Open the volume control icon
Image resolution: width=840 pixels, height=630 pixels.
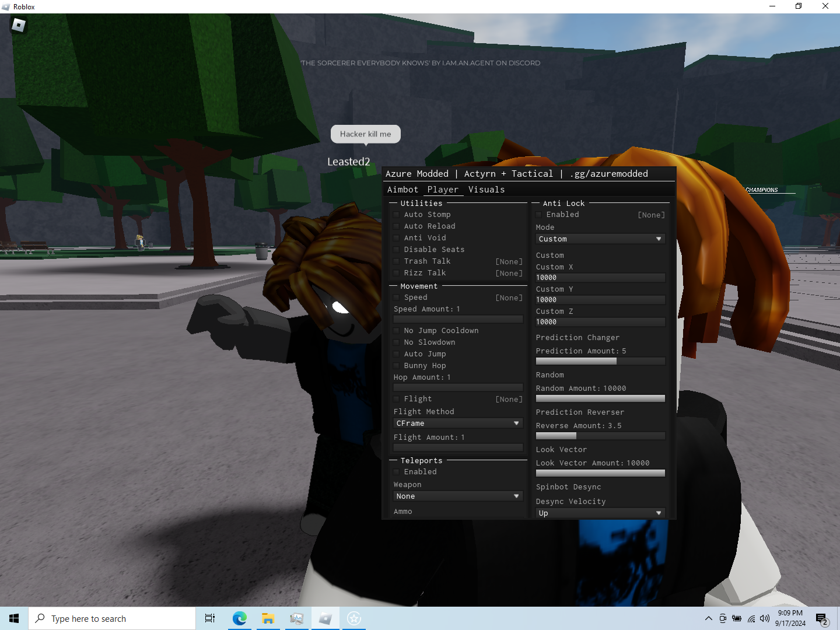coord(765,618)
